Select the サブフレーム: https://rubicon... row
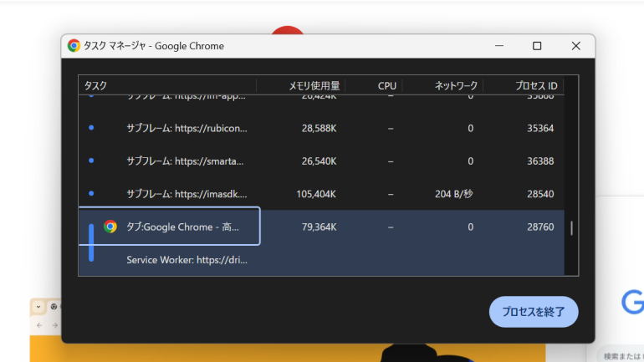 (321, 128)
